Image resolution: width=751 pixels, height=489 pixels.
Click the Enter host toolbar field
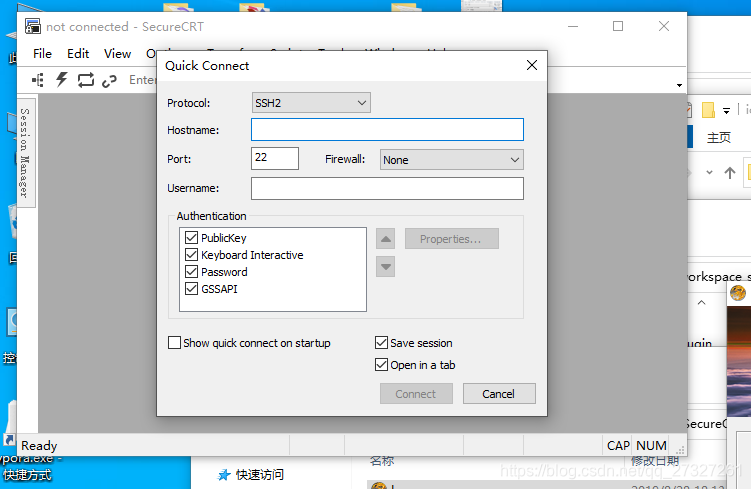(x=142, y=80)
